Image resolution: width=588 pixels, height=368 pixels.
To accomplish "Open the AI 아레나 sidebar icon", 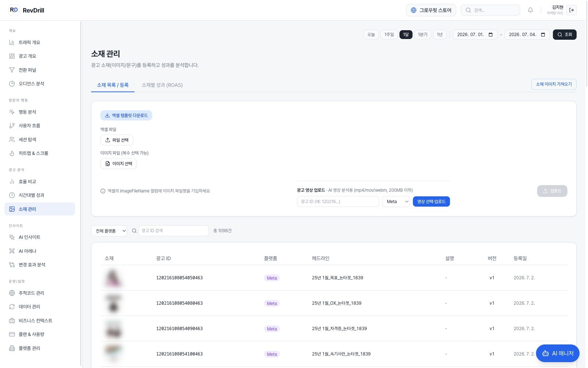I will (x=12, y=251).
